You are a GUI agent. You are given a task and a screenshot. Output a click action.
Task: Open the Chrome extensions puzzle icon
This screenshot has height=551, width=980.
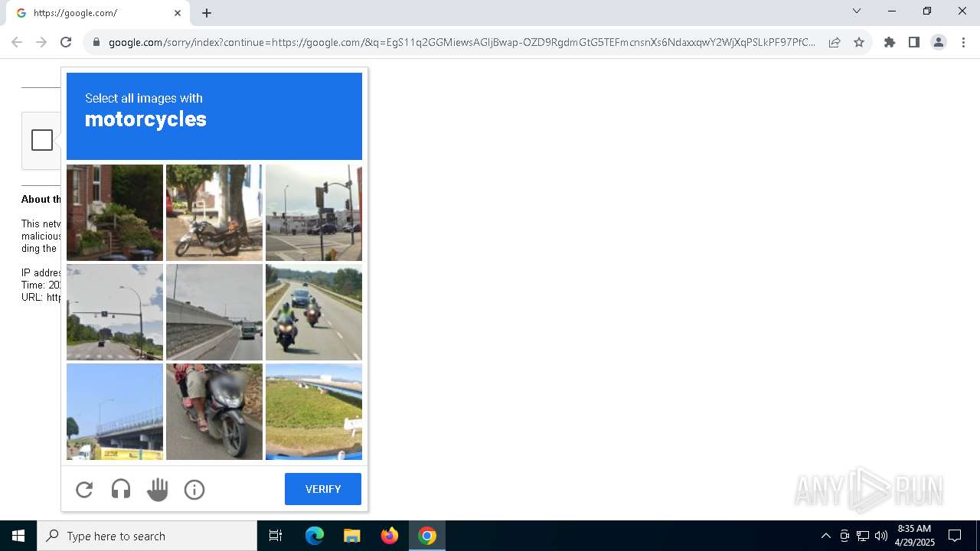[890, 42]
